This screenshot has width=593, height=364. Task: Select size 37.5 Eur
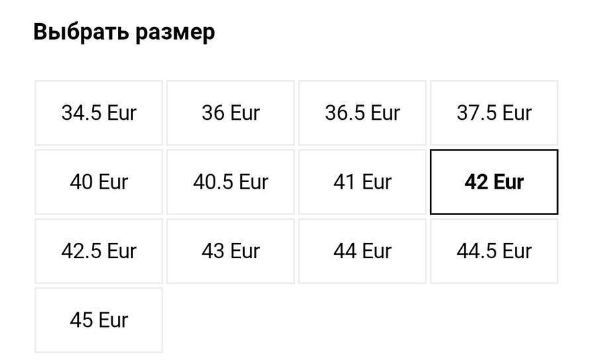(494, 113)
